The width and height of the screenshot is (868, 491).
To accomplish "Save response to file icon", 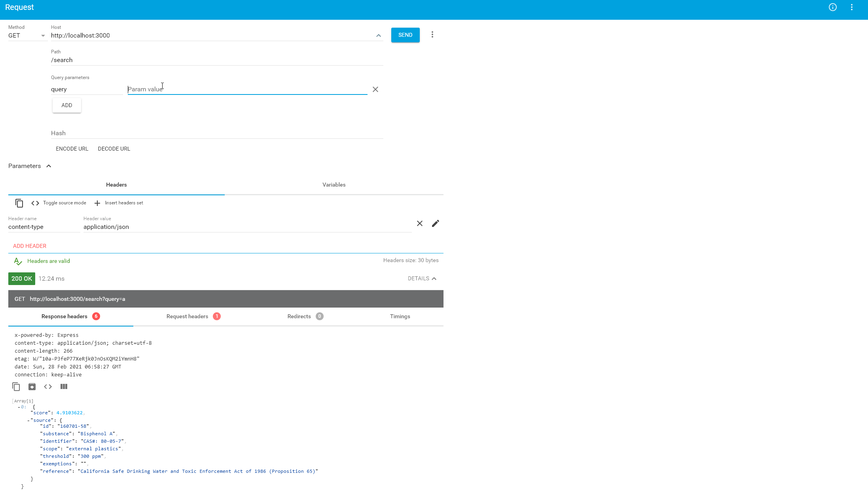I will click(32, 387).
